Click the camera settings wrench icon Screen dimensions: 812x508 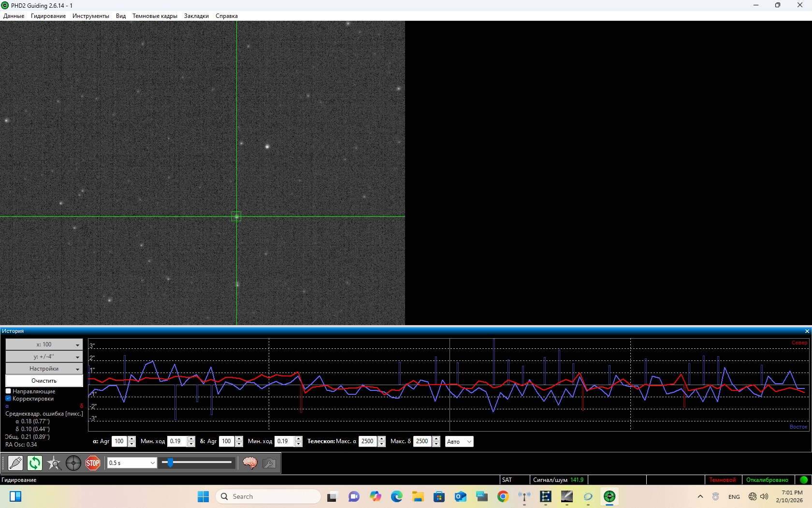269,463
